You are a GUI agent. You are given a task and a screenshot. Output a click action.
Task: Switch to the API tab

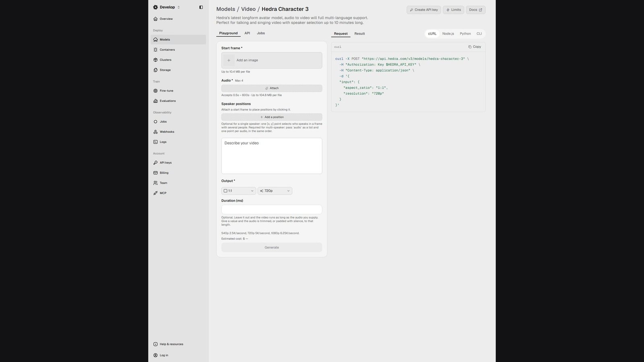click(x=247, y=33)
